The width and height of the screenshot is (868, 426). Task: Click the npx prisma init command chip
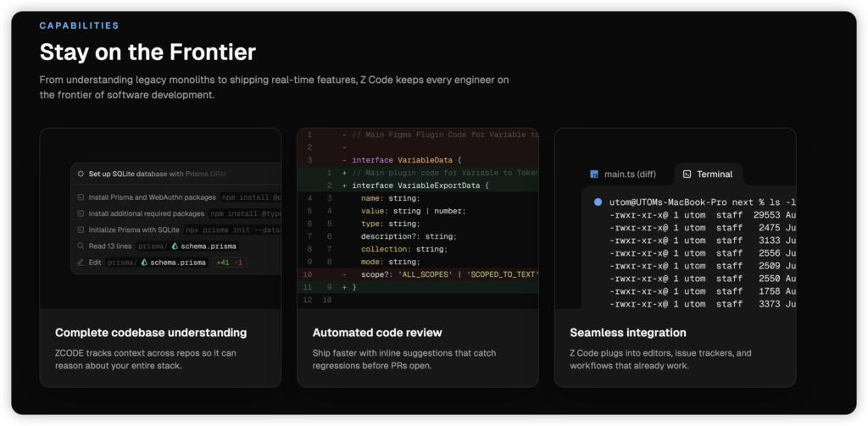246,230
